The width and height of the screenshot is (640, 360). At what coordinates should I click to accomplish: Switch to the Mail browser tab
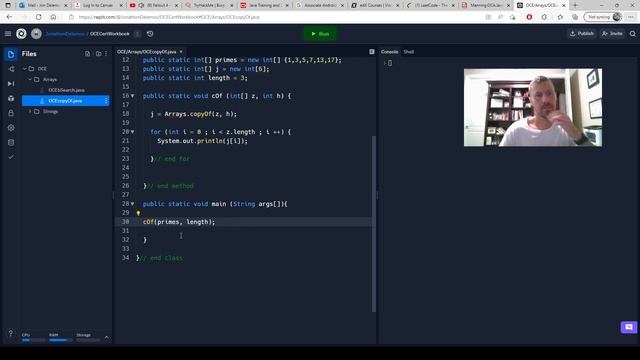point(43,5)
